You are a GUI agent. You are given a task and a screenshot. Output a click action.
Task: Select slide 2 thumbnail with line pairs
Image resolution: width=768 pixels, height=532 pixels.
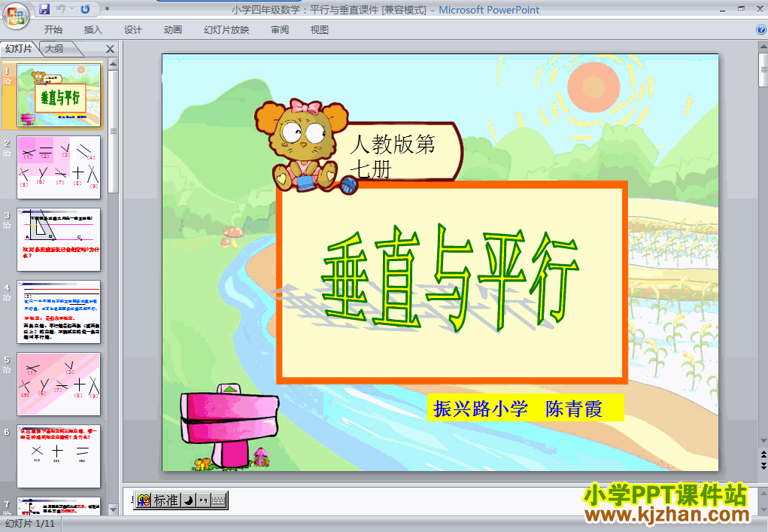point(59,168)
